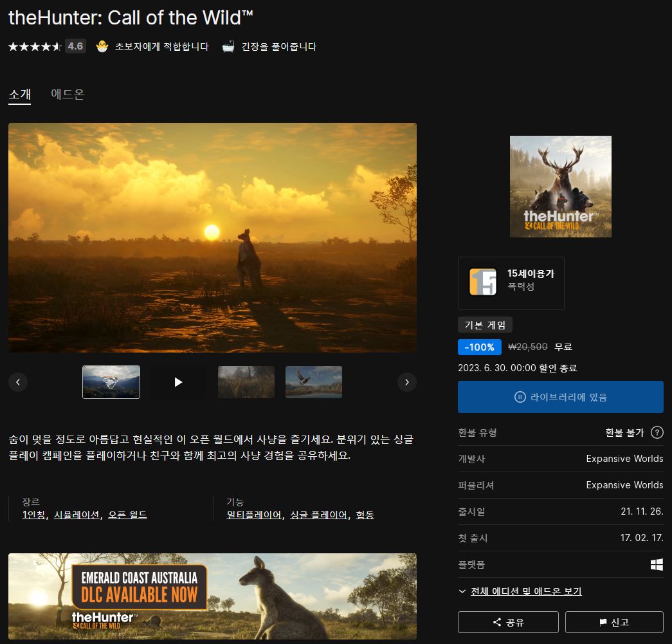Click the publisher name Expansive Worlds
The width and height of the screenshot is (672, 644).
point(624,485)
